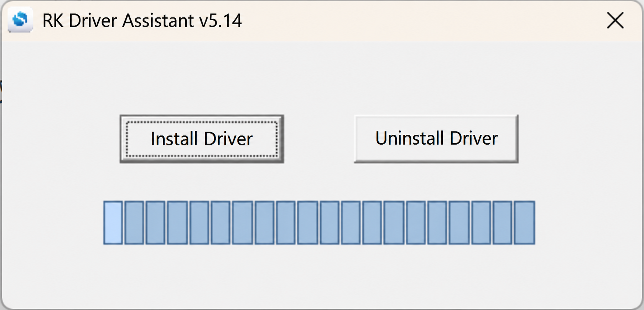Click the RK Driver Assistant app icon
644x310 pixels.
click(x=20, y=20)
